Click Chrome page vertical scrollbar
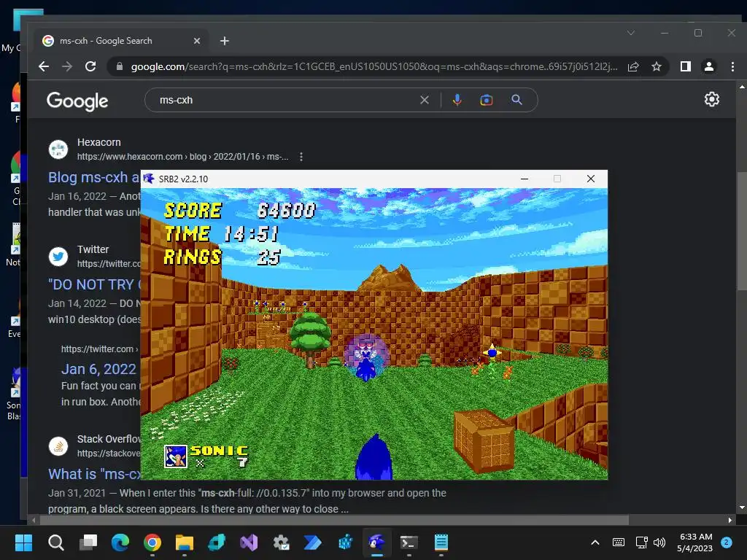 tap(742, 230)
